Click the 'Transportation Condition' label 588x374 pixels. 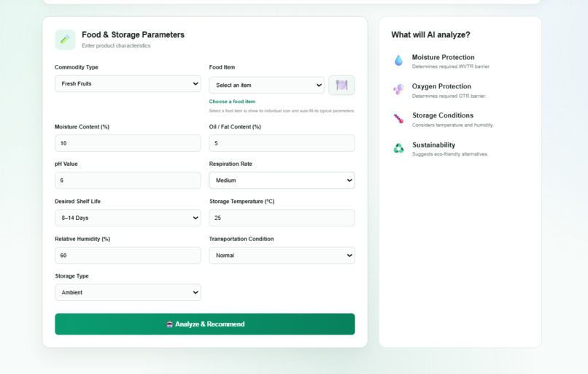click(x=241, y=239)
